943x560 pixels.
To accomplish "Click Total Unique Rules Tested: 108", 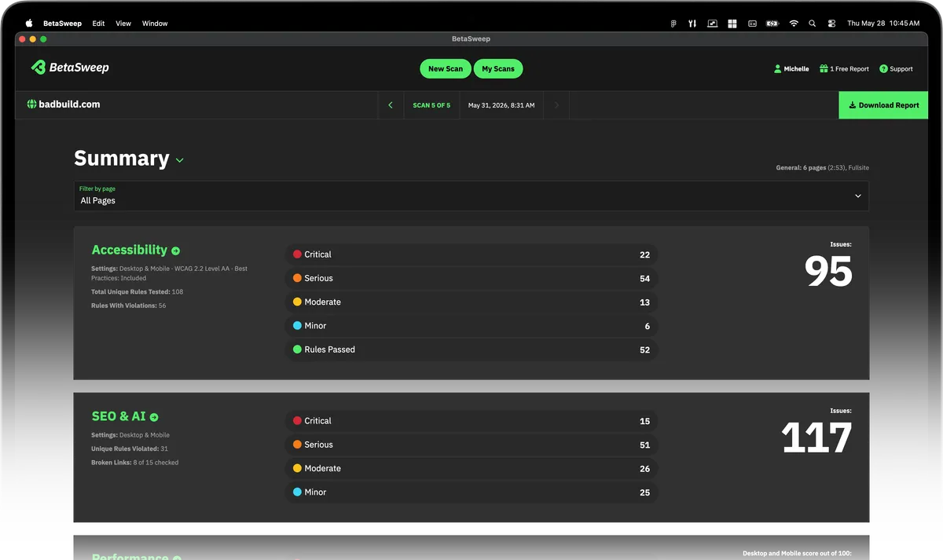I will coord(138,291).
